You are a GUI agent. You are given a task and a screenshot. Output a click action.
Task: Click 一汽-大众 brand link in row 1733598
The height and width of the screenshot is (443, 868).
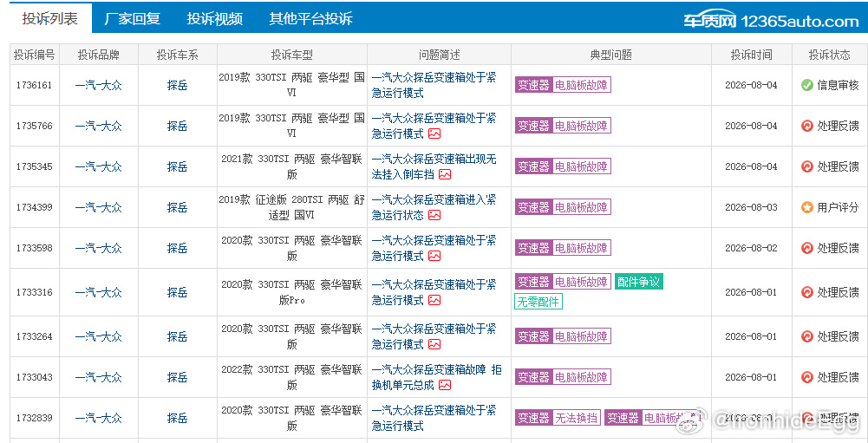click(99, 248)
